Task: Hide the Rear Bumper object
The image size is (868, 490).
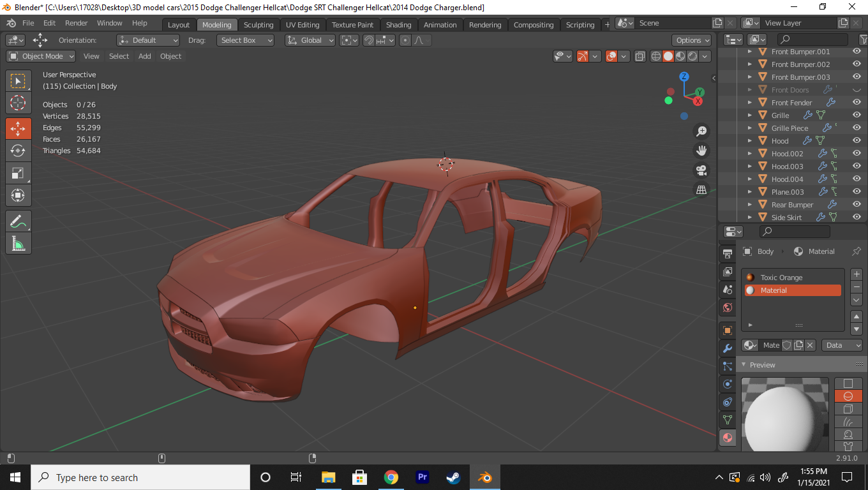Action: point(857,205)
